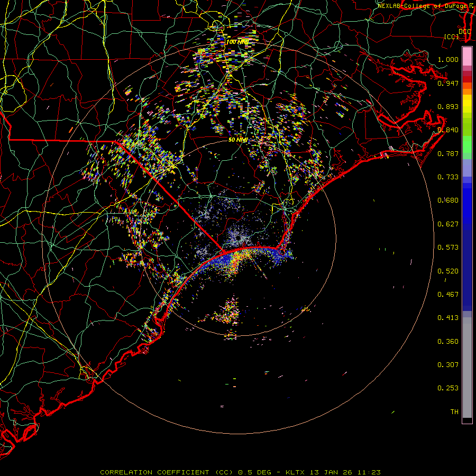Select the 0.573 scale value
Image resolution: width=476 pixels, height=476 pixels.
pos(448,248)
